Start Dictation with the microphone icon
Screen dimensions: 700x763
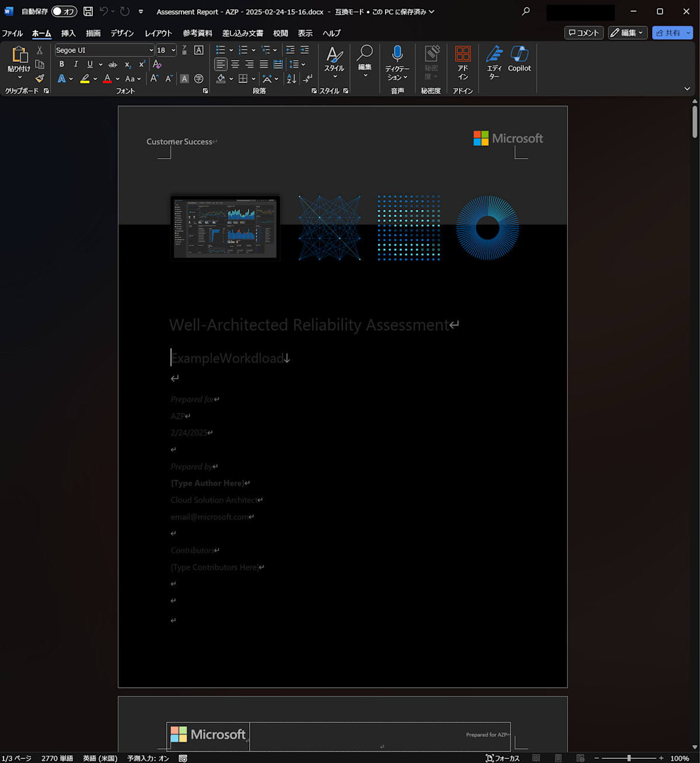[x=397, y=54]
